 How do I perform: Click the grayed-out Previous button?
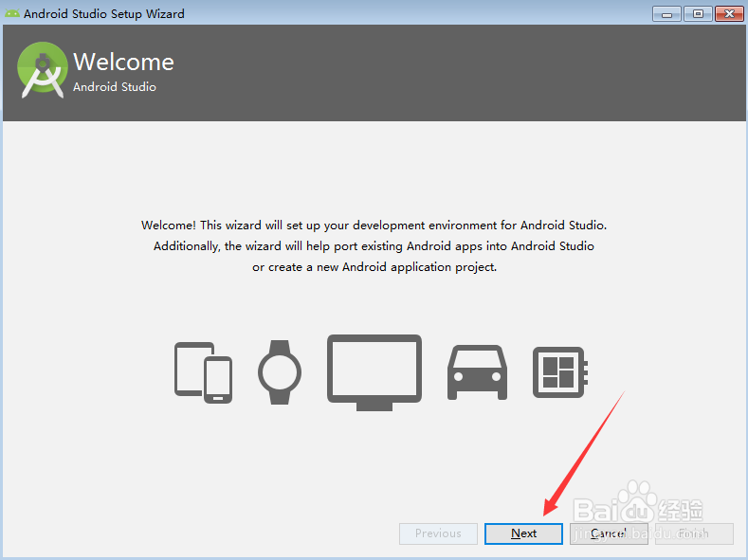point(438,533)
